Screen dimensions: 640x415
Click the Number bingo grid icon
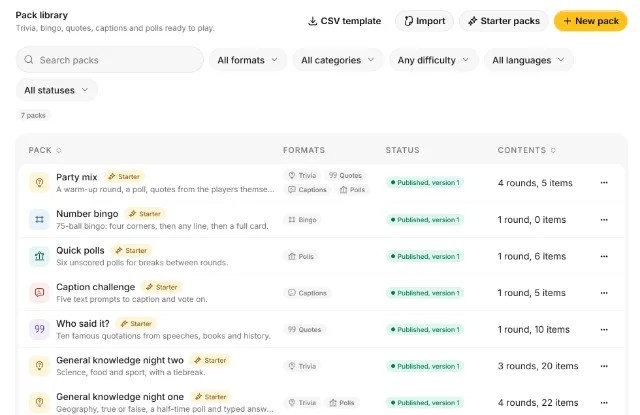click(x=39, y=220)
